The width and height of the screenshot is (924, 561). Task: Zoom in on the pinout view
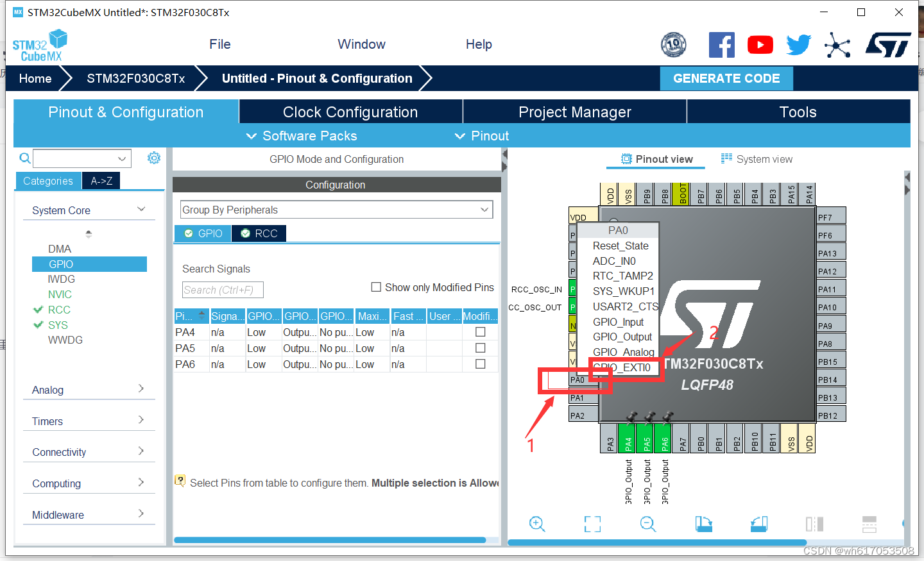537,524
